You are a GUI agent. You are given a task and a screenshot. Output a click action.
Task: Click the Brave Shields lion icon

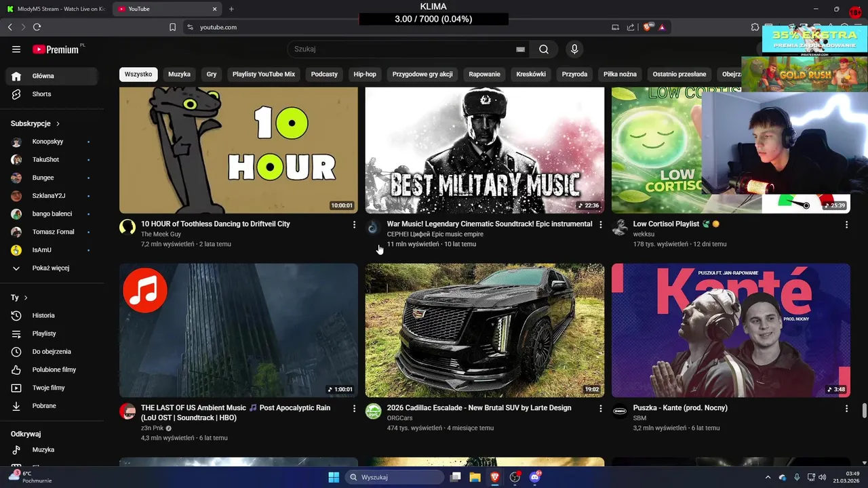647,27
